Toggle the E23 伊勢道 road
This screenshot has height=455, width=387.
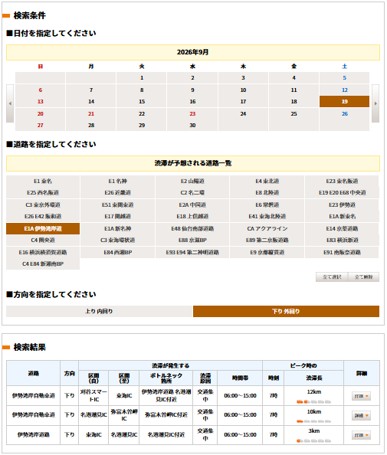(x=342, y=205)
